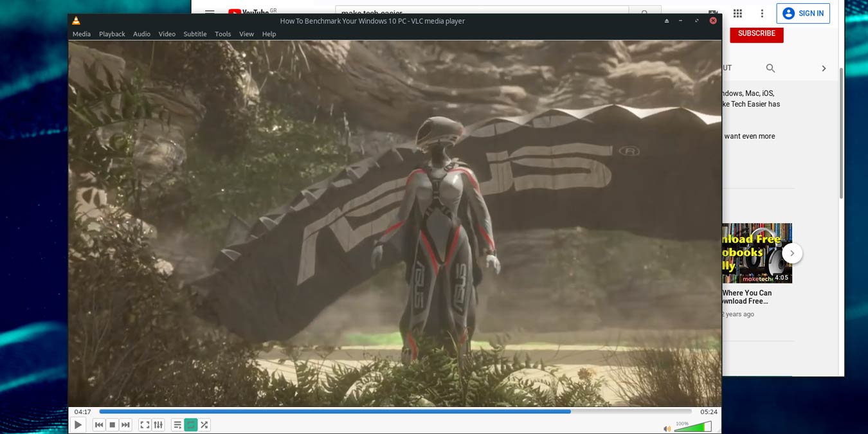Skip to the next media with the next icon
This screenshot has width=868, height=434.
click(125, 424)
